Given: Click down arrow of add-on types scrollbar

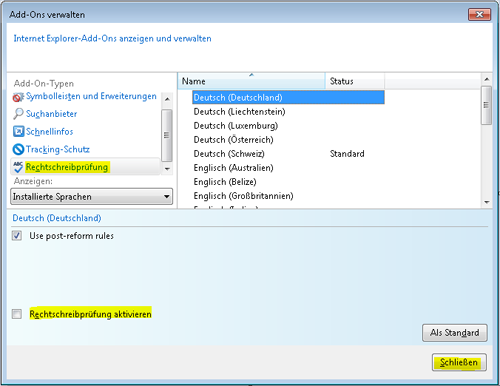Looking at the screenshot, I should [167, 169].
